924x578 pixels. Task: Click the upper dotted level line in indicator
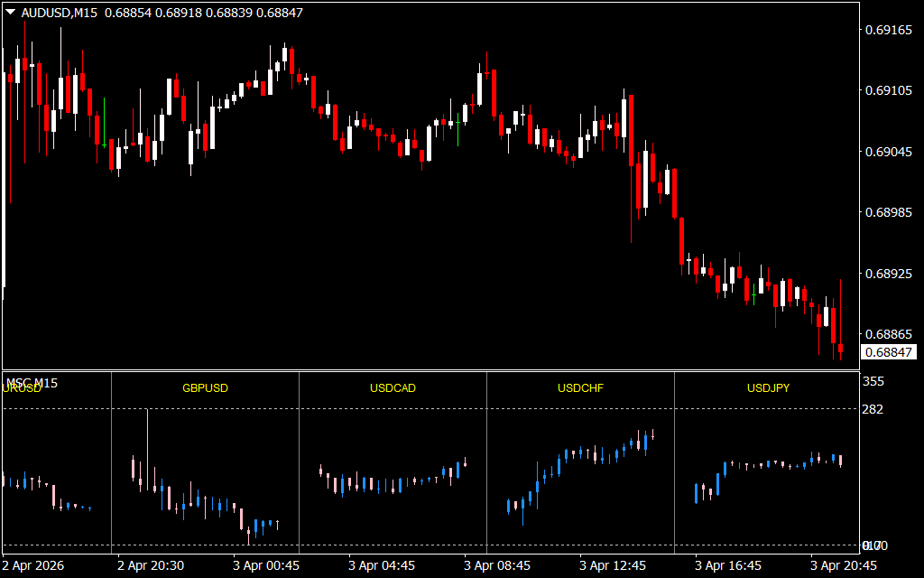pos(451,409)
